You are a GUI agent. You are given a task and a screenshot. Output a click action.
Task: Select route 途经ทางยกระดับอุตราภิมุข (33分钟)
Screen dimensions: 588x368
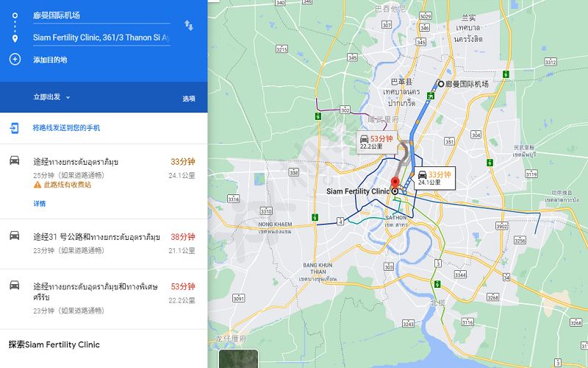[x=104, y=181]
